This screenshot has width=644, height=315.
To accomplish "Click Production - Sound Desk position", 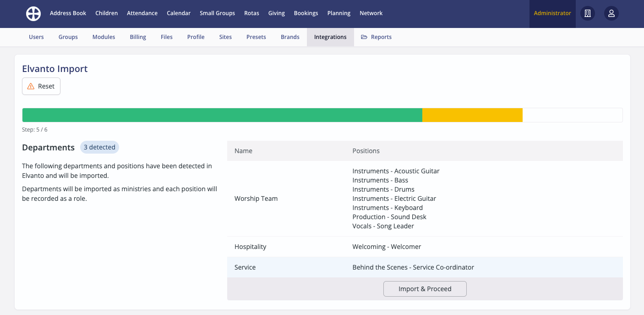I will pyautogui.click(x=389, y=217).
